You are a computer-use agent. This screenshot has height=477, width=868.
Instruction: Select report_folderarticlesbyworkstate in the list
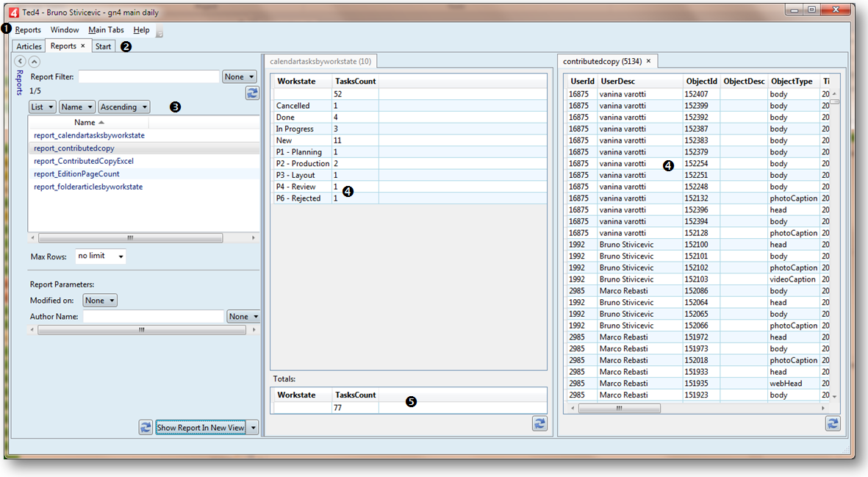[x=88, y=187]
